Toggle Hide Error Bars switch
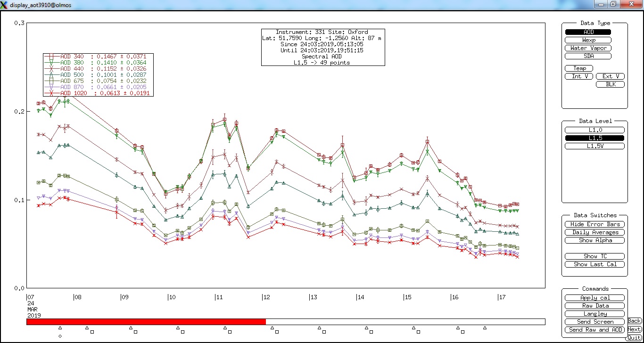This screenshot has width=644, height=343. click(x=595, y=224)
